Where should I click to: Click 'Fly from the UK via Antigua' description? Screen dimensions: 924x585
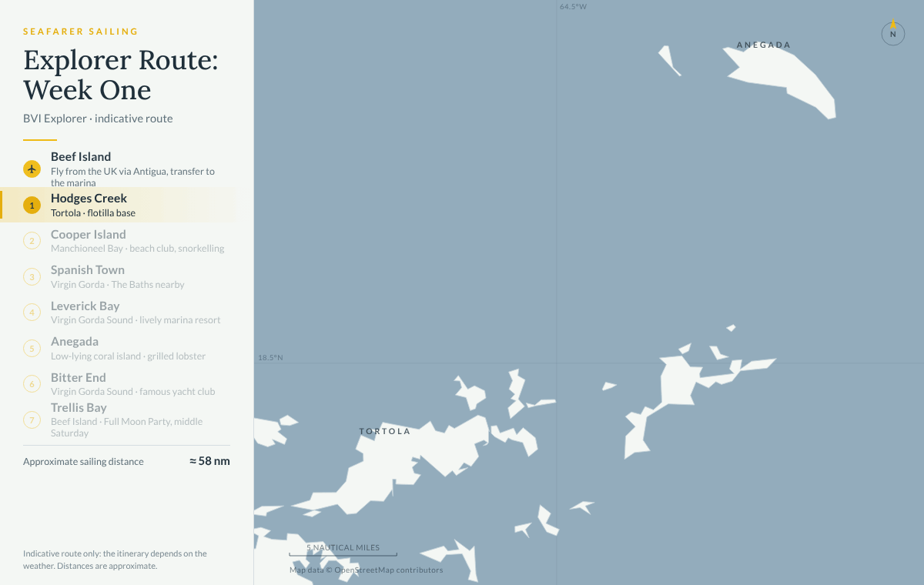click(132, 177)
